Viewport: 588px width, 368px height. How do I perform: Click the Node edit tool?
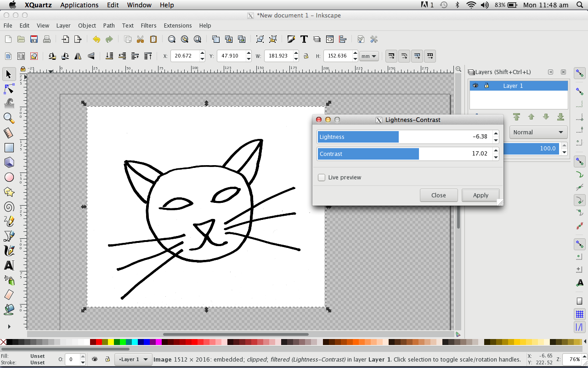click(9, 89)
